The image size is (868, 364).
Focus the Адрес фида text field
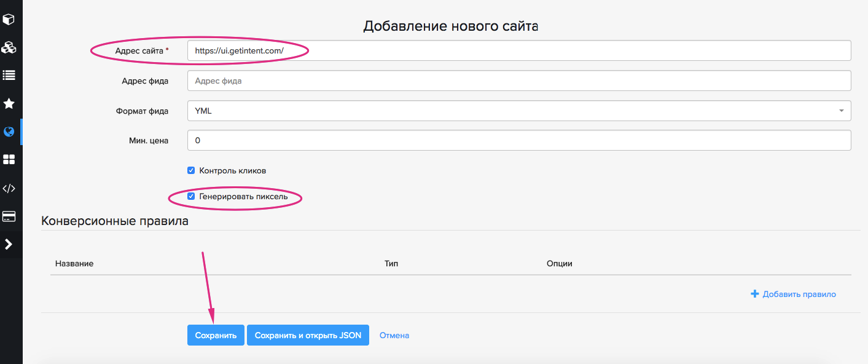518,81
